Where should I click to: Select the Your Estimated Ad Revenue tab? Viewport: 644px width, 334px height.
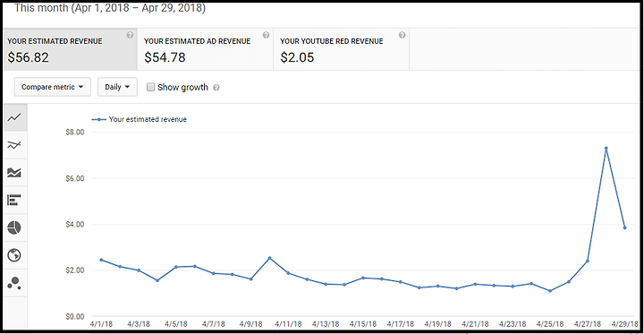click(205, 49)
